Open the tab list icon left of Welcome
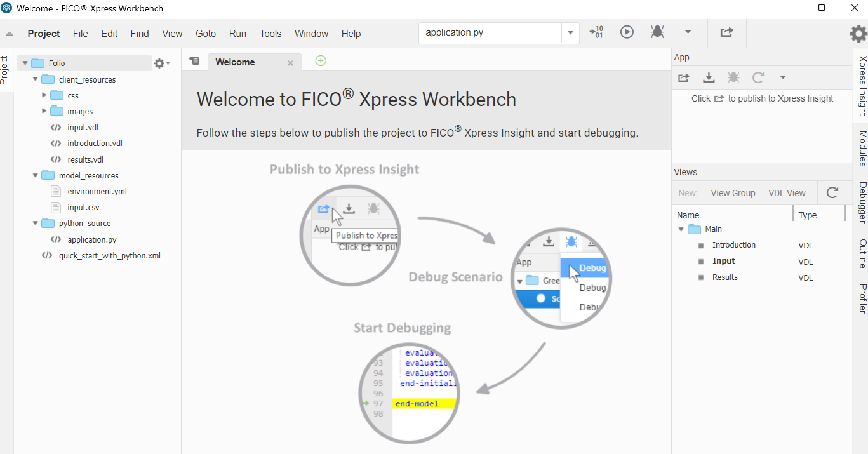This screenshot has height=454, width=868. pos(195,62)
